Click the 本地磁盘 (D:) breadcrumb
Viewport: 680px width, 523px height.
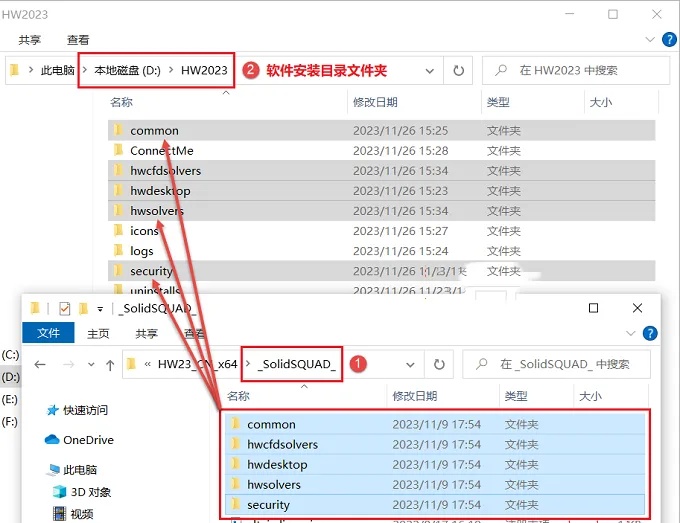point(128,70)
